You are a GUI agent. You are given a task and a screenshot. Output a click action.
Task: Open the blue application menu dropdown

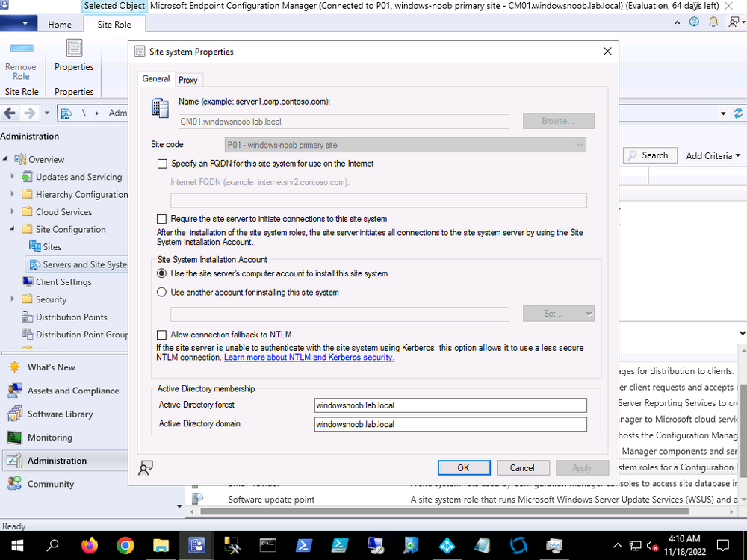click(18, 23)
